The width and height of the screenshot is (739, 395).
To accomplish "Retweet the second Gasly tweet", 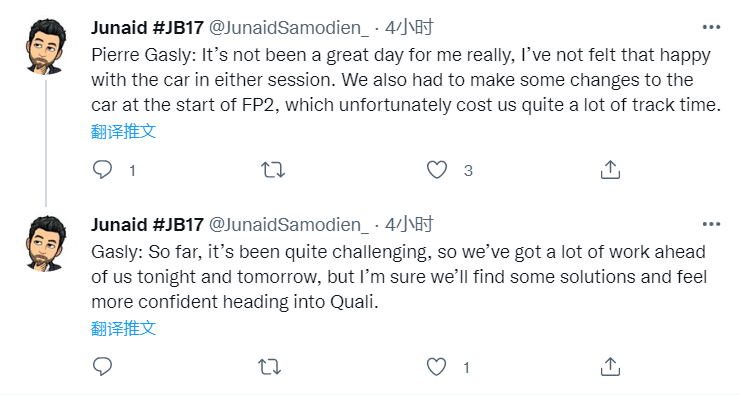I will coord(270,366).
